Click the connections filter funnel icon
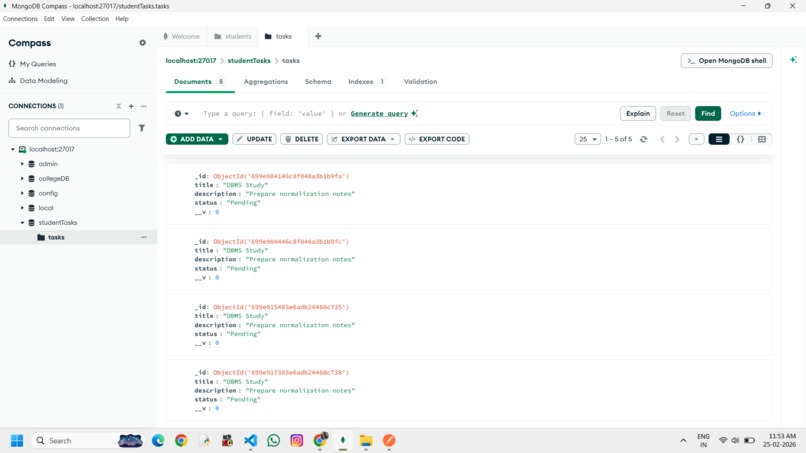The height and width of the screenshot is (453, 806). click(142, 128)
